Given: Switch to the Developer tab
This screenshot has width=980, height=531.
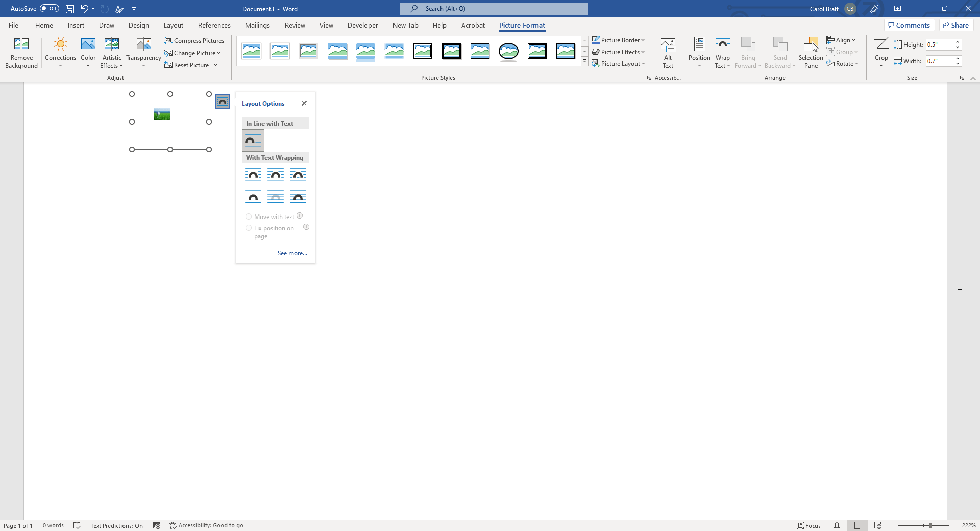Looking at the screenshot, I should click(x=363, y=25).
